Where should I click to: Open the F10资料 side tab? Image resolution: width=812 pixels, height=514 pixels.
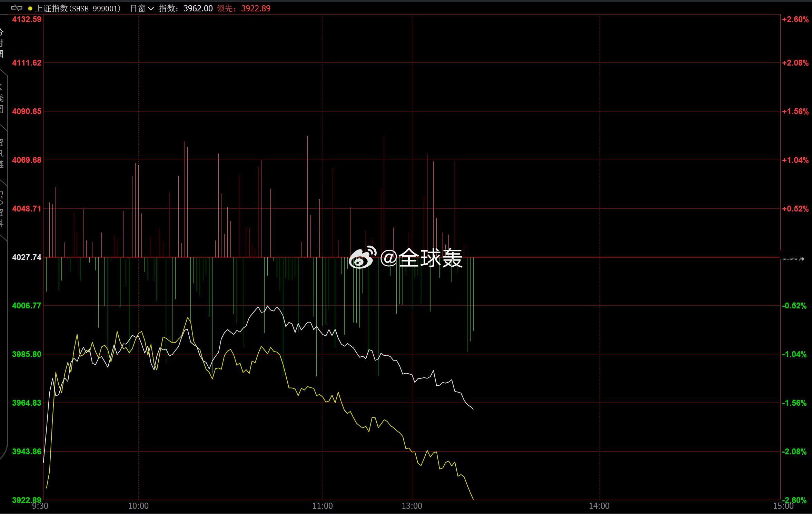[x=2, y=209]
